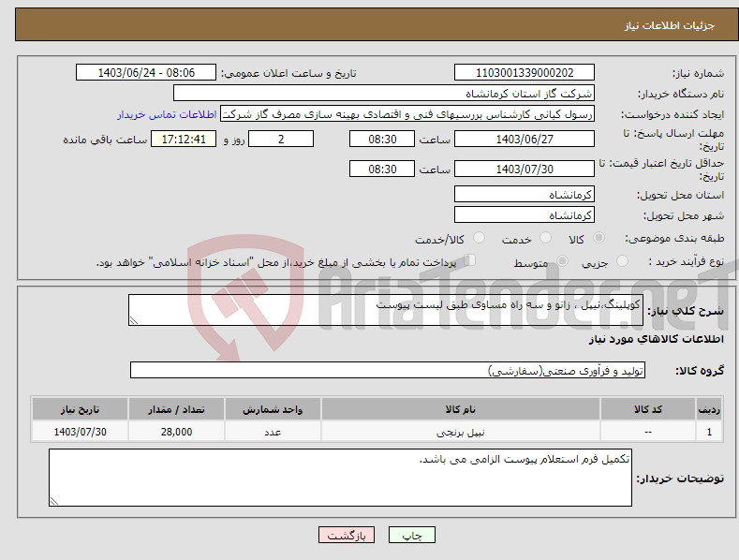This screenshot has height=560, width=739.
Task: Click the response deadline time 08:30
Action: (x=382, y=139)
